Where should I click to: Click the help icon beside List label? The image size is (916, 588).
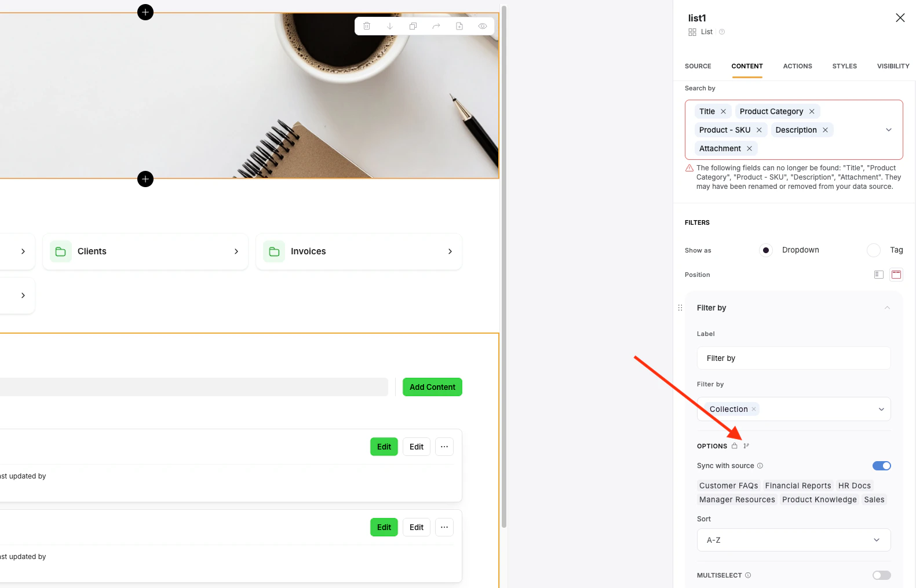(x=722, y=32)
